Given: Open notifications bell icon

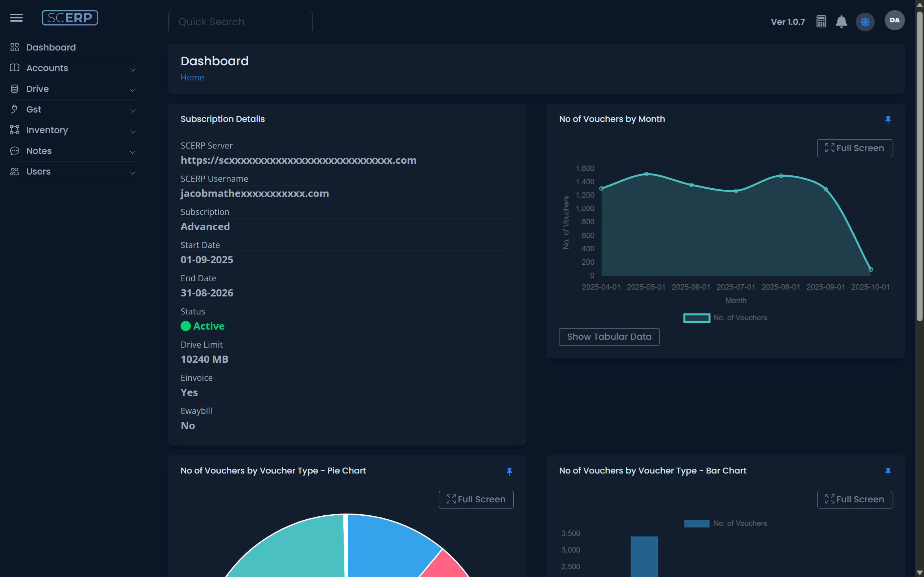Looking at the screenshot, I should pyautogui.click(x=841, y=21).
